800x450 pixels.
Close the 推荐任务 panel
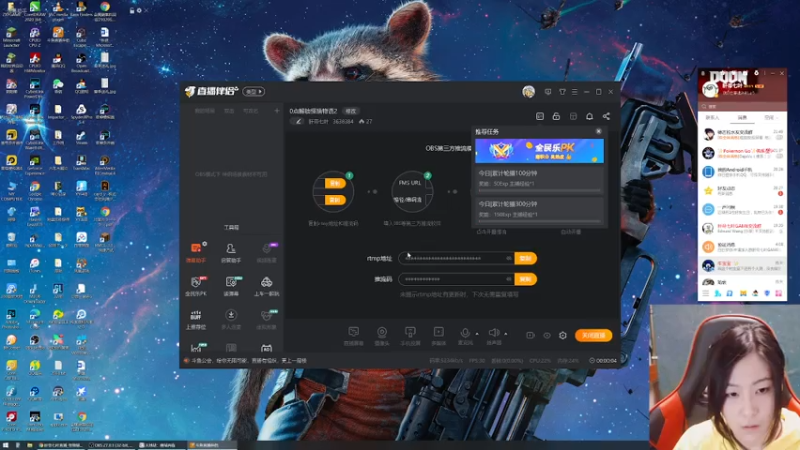[x=598, y=132]
